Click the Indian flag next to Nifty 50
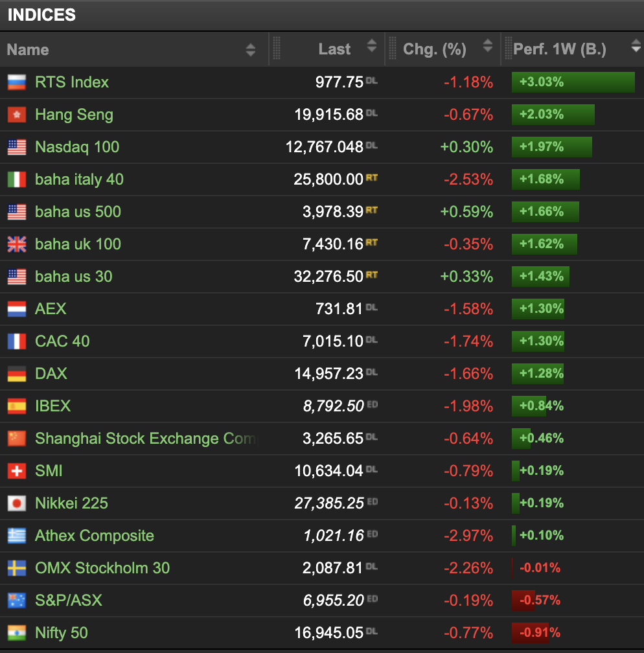 click(17, 633)
